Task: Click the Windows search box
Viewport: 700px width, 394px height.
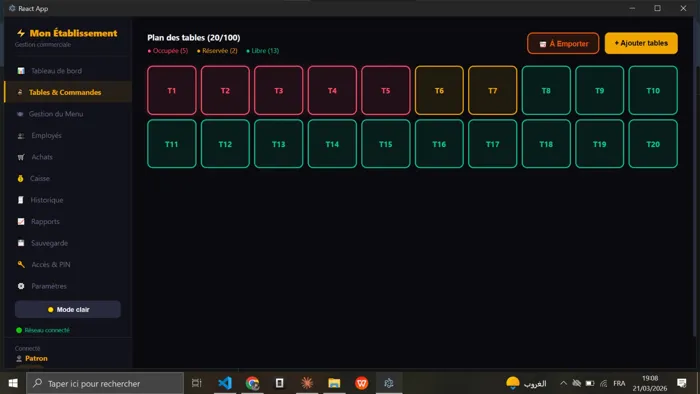Action: [x=105, y=383]
